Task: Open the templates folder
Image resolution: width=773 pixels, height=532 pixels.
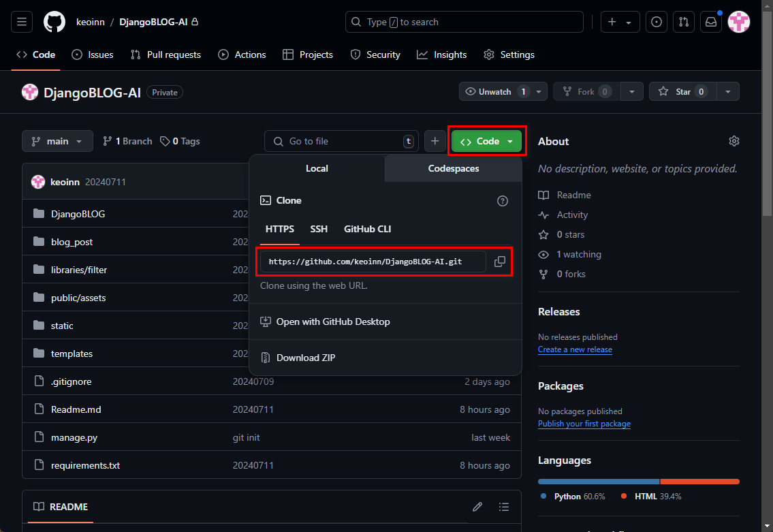Action: coord(72,354)
